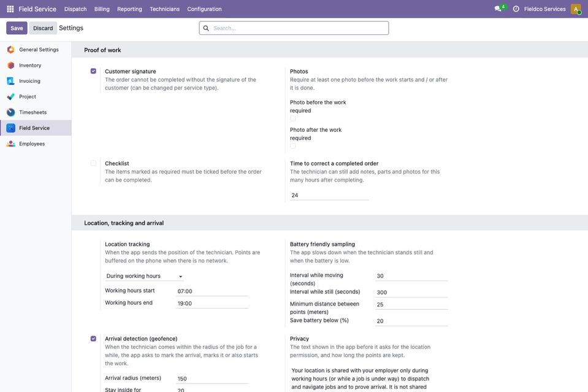Expand the location tracking mode dropdown

(x=144, y=276)
